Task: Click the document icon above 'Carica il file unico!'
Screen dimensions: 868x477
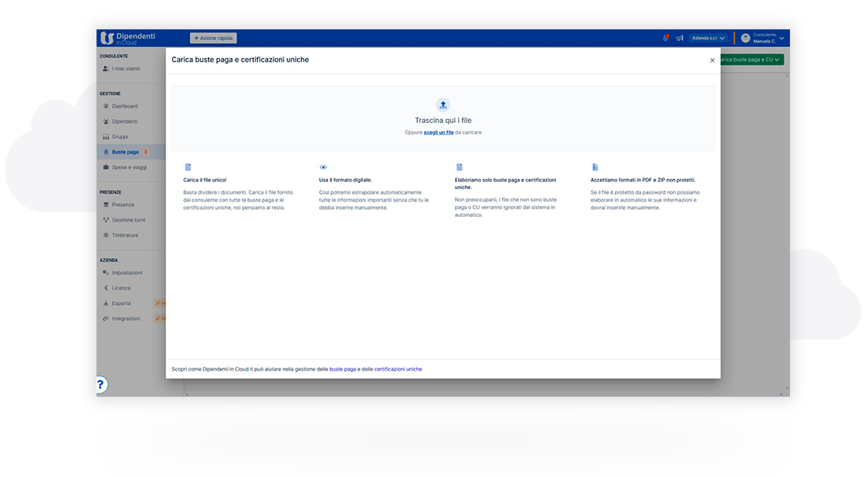Action: click(188, 167)
